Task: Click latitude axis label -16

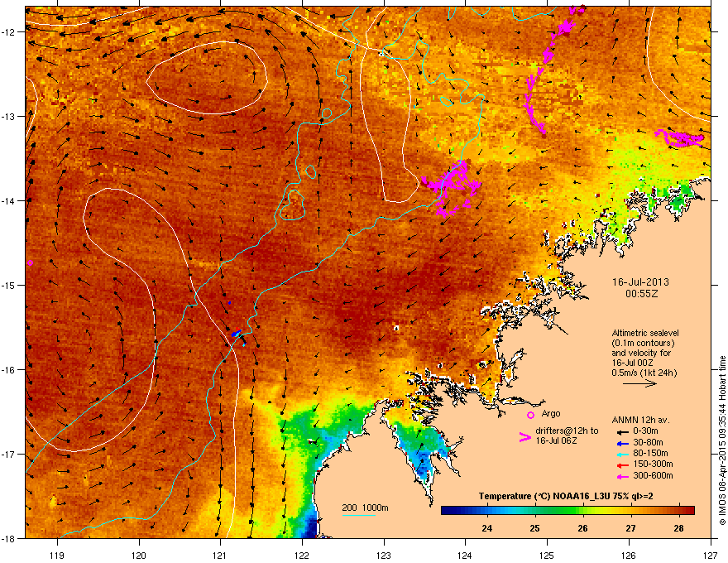Action: pyautogui.click(x=10, y=370)
